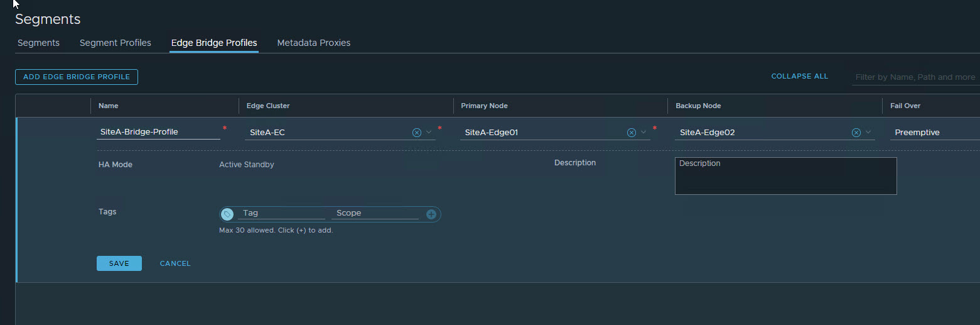
Task: Open the Primary Node dropdown chevron
Action: [x=643, y=133]
